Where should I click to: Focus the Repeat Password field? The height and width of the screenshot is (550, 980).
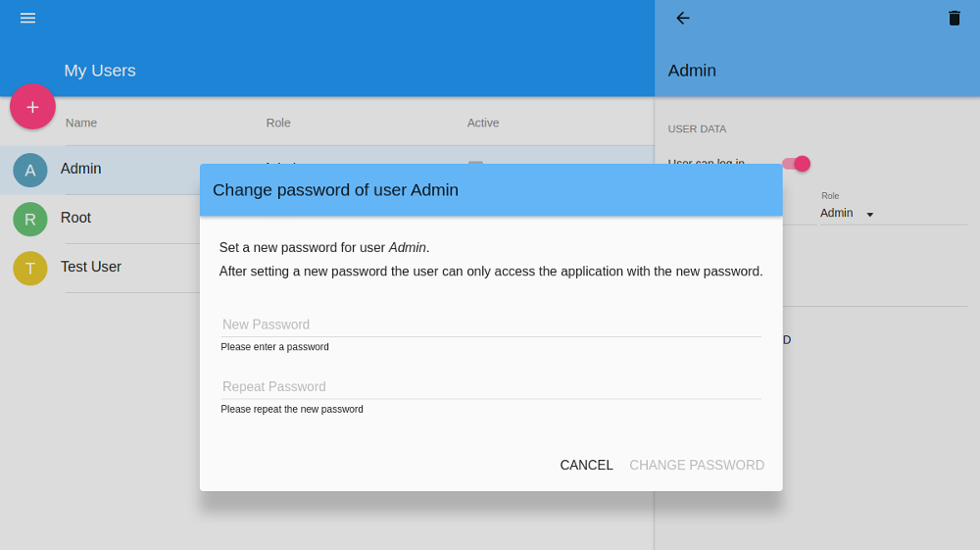pyautogui.click(x=491, y=386)
